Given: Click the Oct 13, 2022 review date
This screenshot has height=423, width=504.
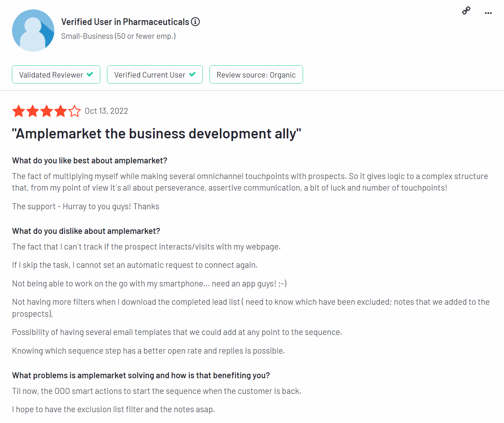Looking at the screenshot, I should (x=106, y=111).
